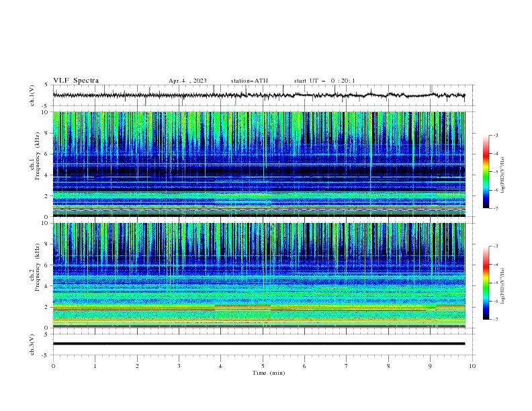Click the '5' tick on ch.1(V) axis
The height and width of the screenshot is (411, 532).
point(46,85)
